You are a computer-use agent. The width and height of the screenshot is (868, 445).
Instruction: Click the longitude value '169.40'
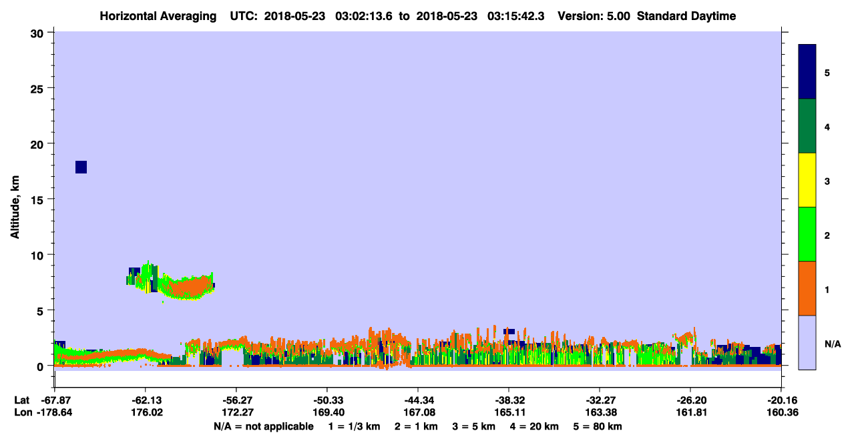point(327,412)
